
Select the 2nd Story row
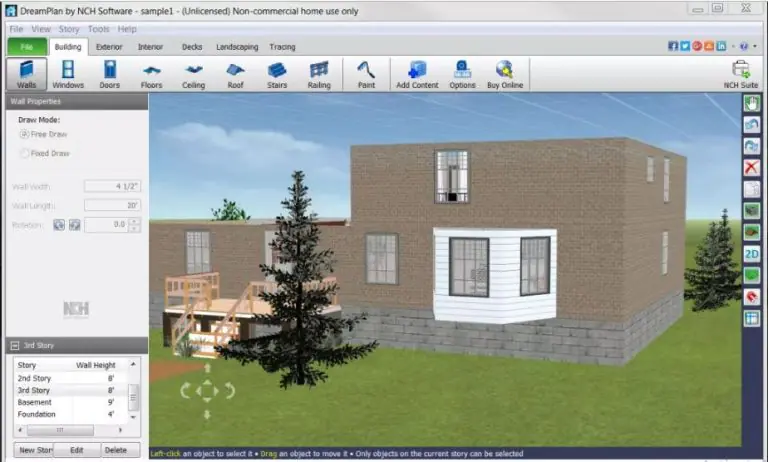point(71,378)
